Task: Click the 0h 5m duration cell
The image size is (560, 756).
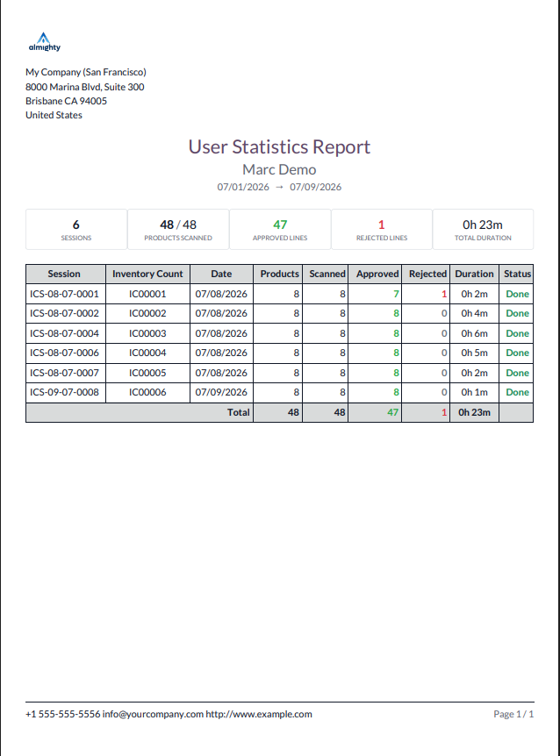Action: click(x=475, y=353)
